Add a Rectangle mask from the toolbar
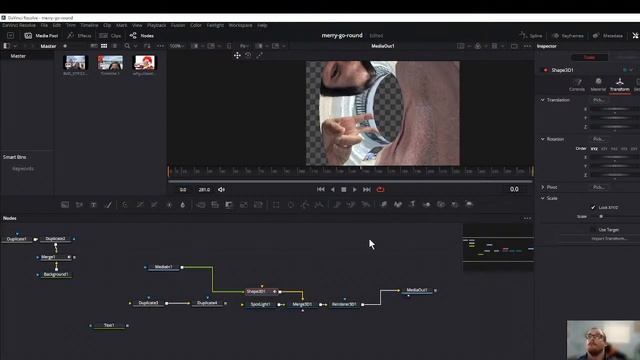This screenshot has height=360, width=640. pyautogui.click(x=276, y=204)
